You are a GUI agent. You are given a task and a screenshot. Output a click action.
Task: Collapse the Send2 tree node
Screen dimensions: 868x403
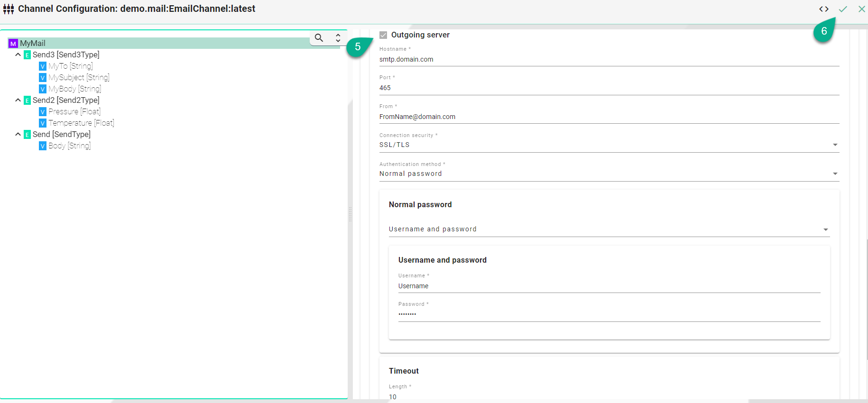click(18, 101)
